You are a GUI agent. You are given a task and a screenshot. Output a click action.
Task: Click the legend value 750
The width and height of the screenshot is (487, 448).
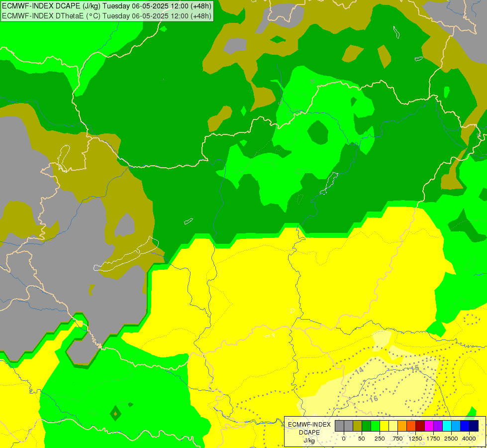tap(397, 439)
